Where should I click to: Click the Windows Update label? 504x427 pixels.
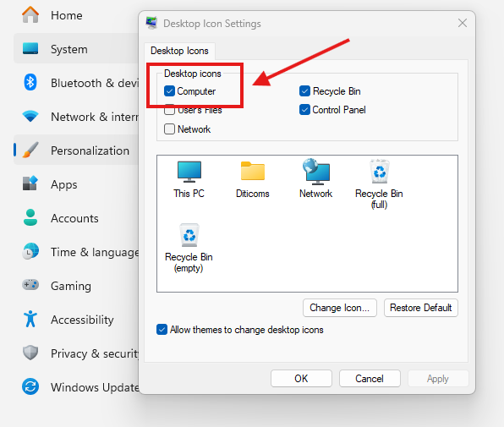[x=95, y=387]
